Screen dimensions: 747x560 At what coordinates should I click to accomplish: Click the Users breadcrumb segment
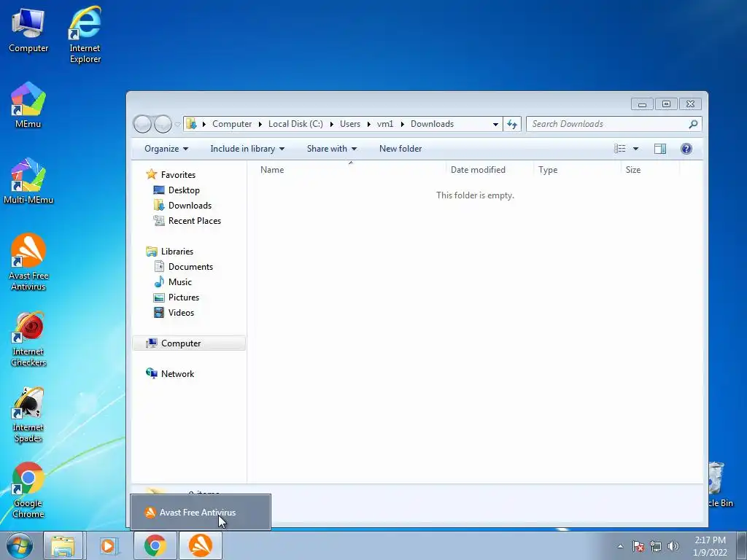(x=350, y=124)
